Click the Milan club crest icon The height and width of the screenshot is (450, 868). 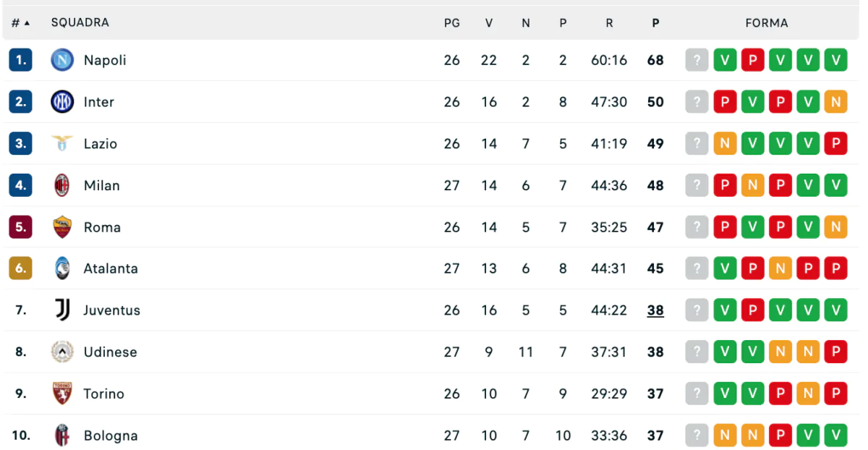62,185
